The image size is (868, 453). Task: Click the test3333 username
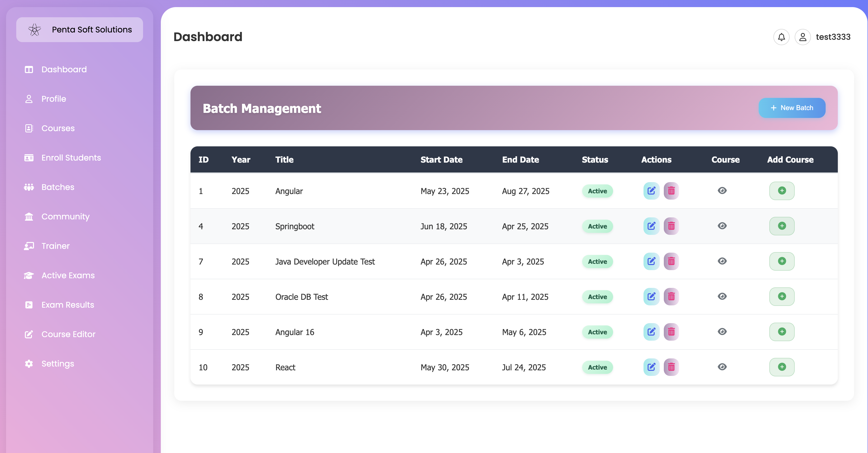(833, 37)
